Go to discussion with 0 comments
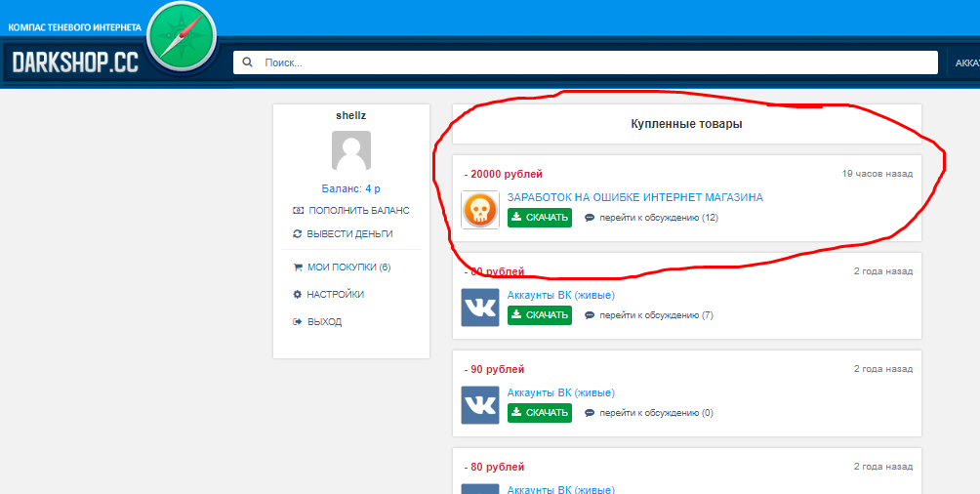The image size is (980, 494). point(656,413)
